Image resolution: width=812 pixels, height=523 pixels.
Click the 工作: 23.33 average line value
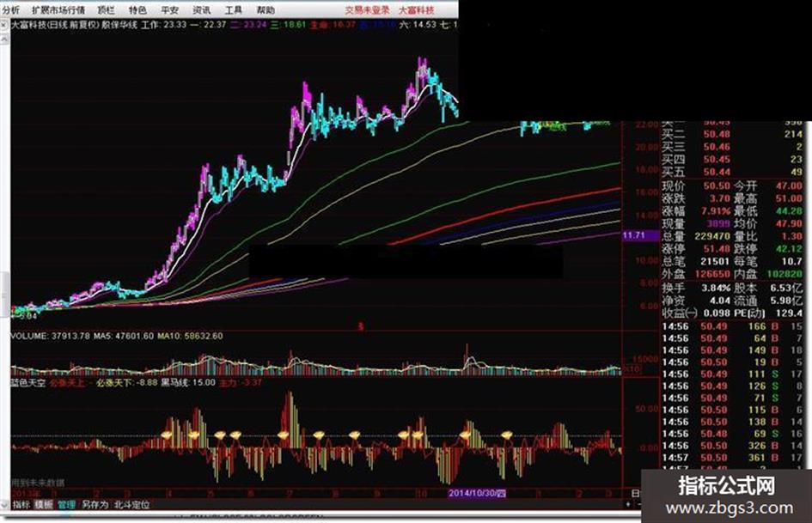pos(163,24)
